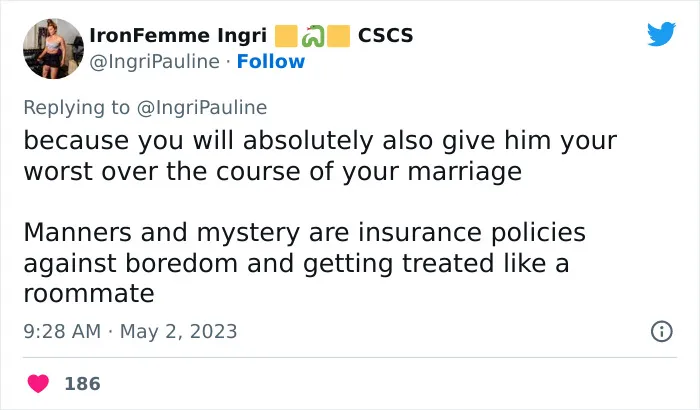Click the "Manners and mystery" sentence
This screenshot has height=410, width=700.
[304, 263]
